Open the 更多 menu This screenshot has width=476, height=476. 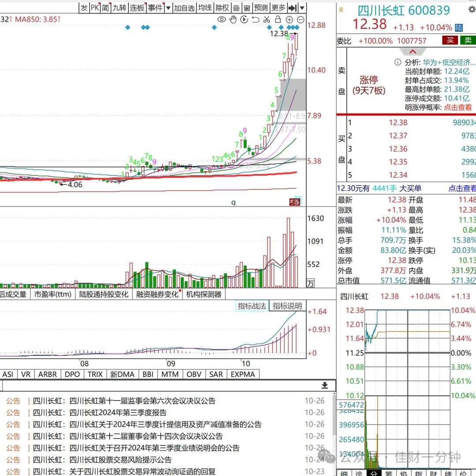pyautogui.click(x=279, y=8)
